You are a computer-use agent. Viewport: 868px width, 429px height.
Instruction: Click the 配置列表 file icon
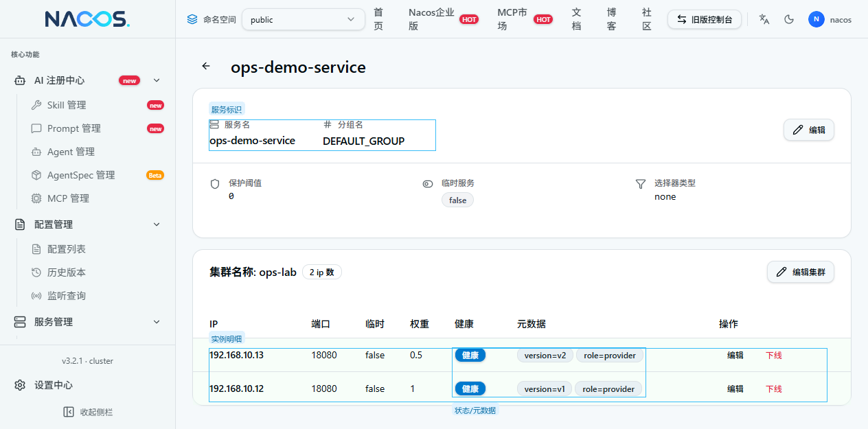point(36,249)
